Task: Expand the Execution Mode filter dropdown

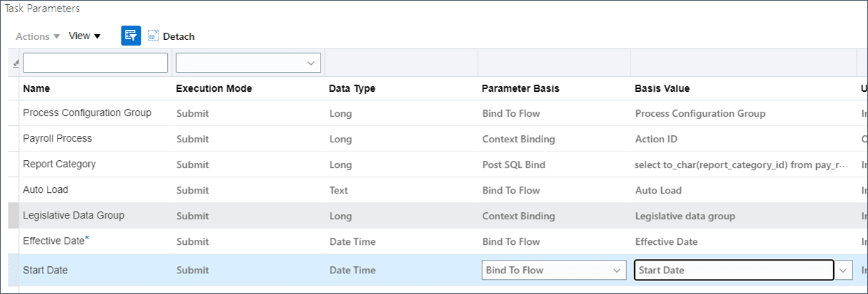Action: click(310, 63)
